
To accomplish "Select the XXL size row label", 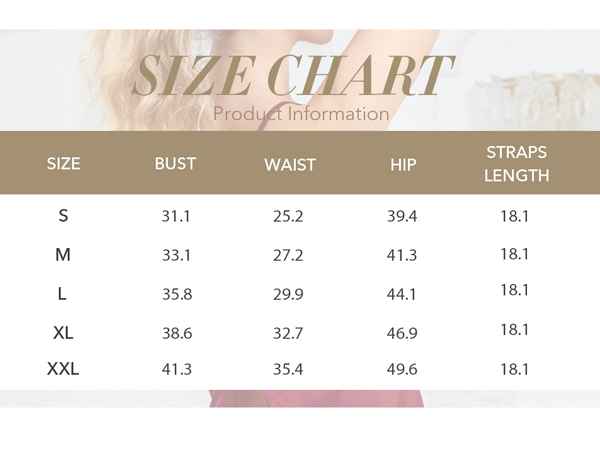I will point(63,369).
